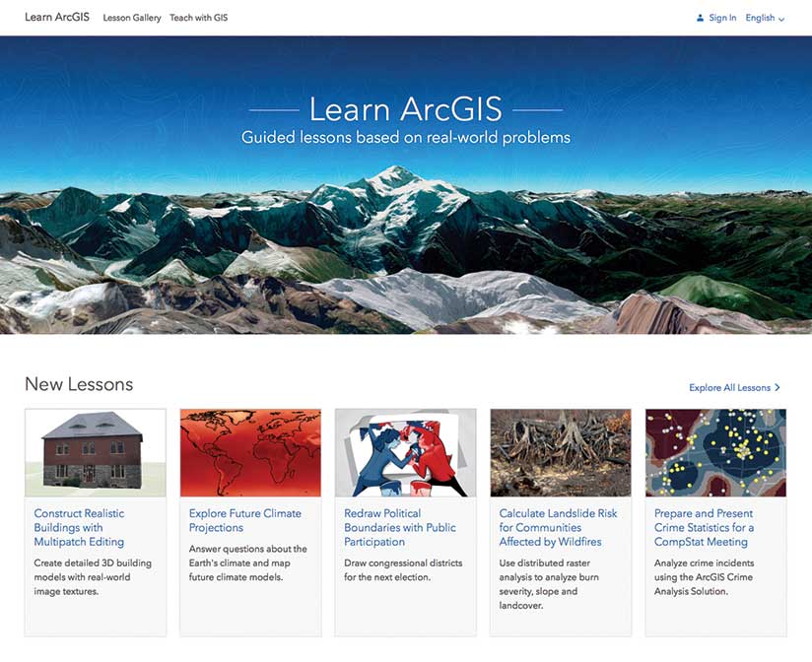
Task: Click 'Analyze crime incidents' description text
Action: click(x=704, y=577)
